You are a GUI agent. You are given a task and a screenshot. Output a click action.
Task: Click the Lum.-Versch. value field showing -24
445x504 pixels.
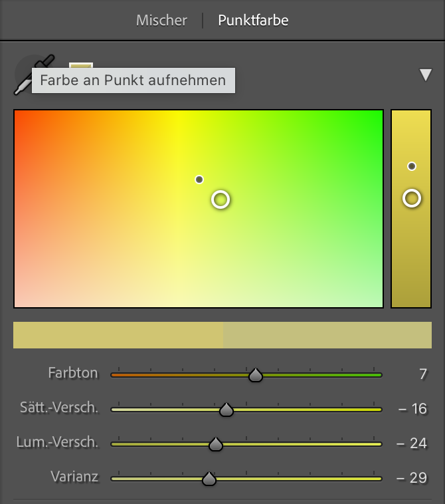click(412, 443)
